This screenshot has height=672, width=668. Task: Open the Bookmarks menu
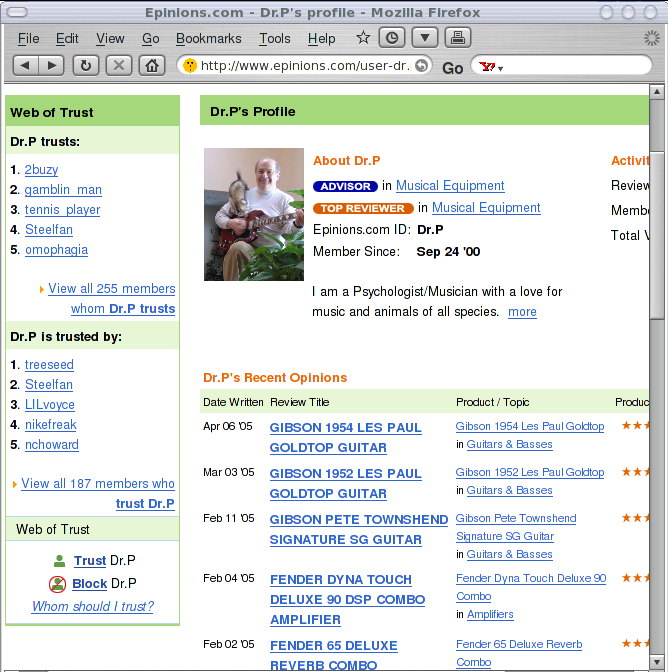click(209, 39)
